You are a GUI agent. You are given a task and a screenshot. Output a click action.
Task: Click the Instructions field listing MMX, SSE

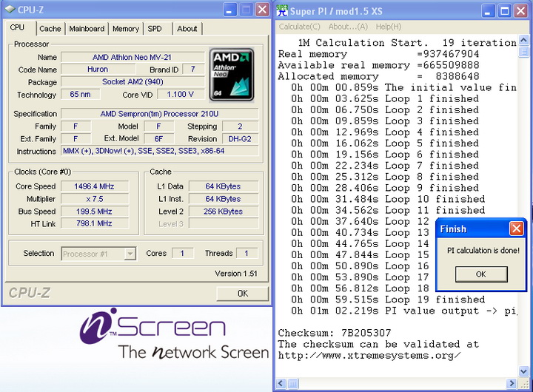point(159,151)
